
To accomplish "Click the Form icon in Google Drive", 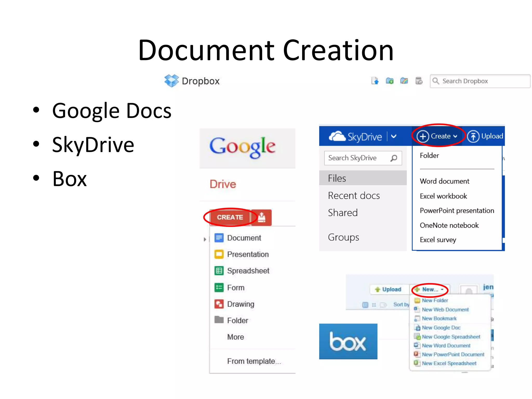I will pos(219,288).
